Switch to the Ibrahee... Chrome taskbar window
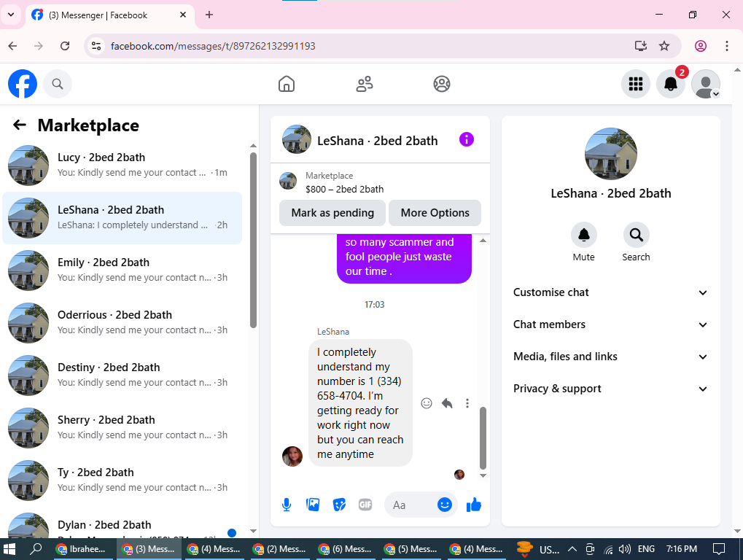Screen dimensions: 743x560 click(83, 549)
